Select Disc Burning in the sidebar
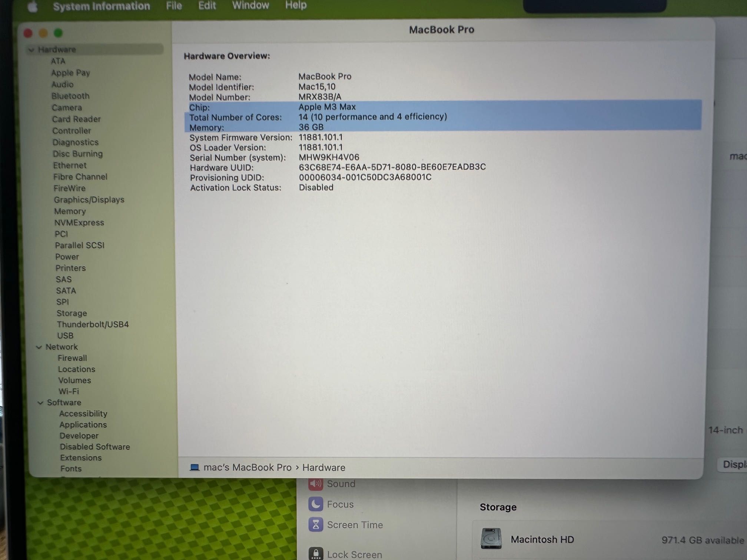Screen dimensions: 747x560 [78, 154]
